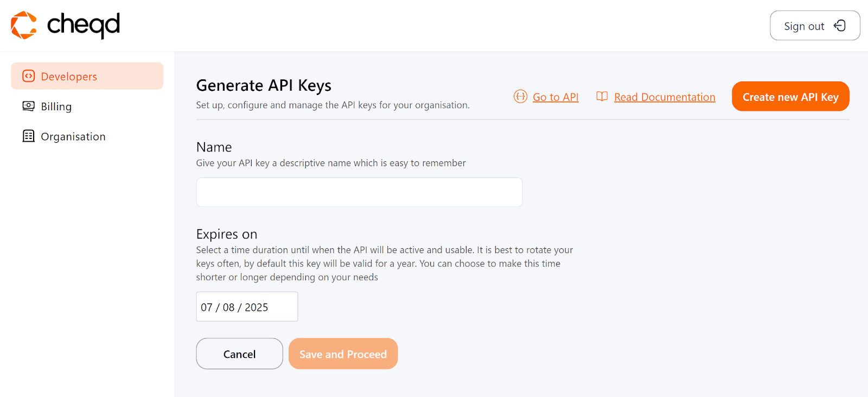Focus the API key Name input field
868x397 pixels.
click(x=359, y=192)
